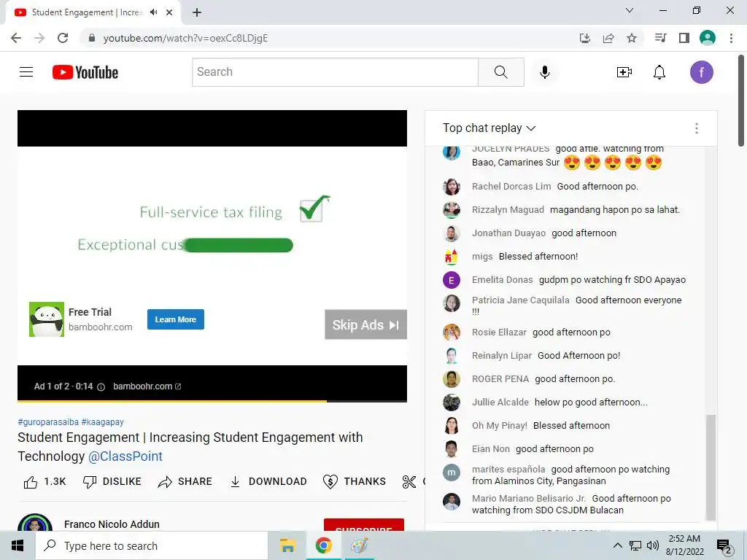
Task: Go to YouTube home via logo
Action: (x=85, y=72)
